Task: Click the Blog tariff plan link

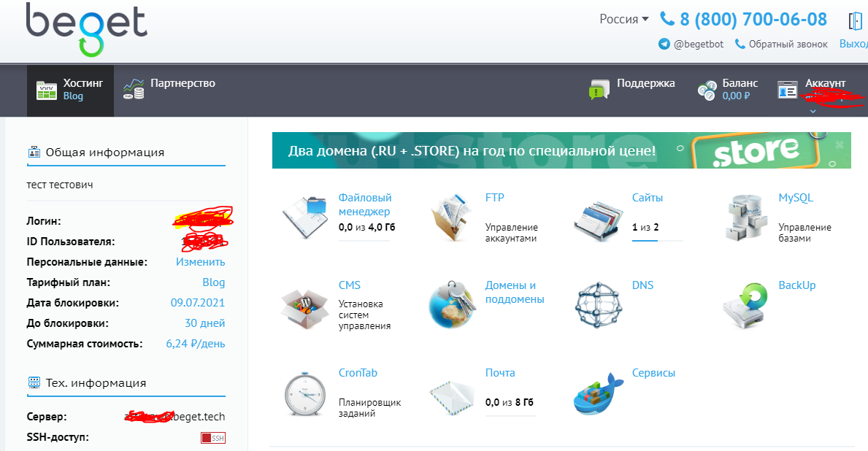Action: (x=214, y=282)
